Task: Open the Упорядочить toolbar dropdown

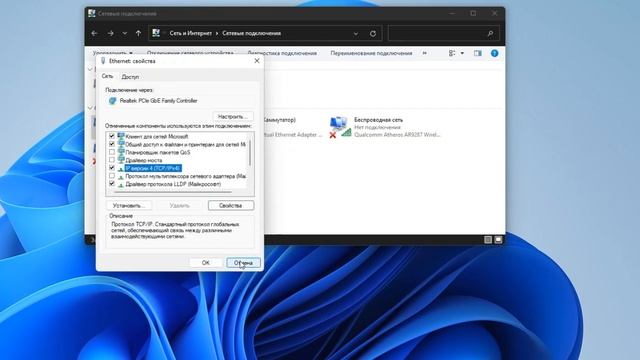Action: click(112, 53)
